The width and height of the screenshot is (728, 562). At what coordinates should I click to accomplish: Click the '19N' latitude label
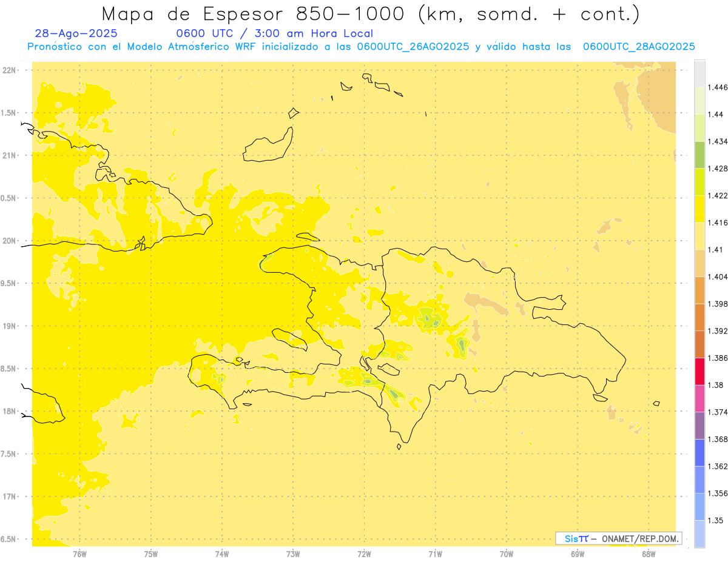[10, 326]
